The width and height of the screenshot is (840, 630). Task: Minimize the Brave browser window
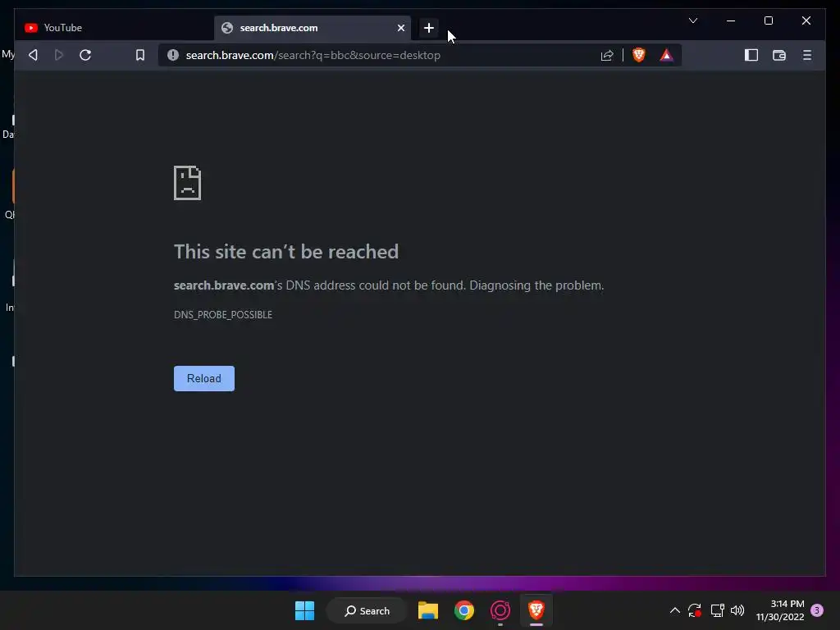731,21
